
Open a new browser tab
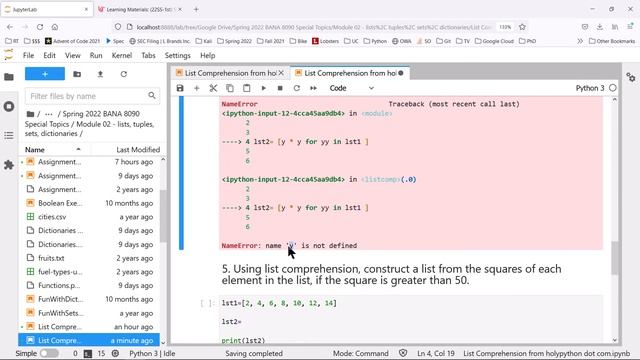pos(196,9)
